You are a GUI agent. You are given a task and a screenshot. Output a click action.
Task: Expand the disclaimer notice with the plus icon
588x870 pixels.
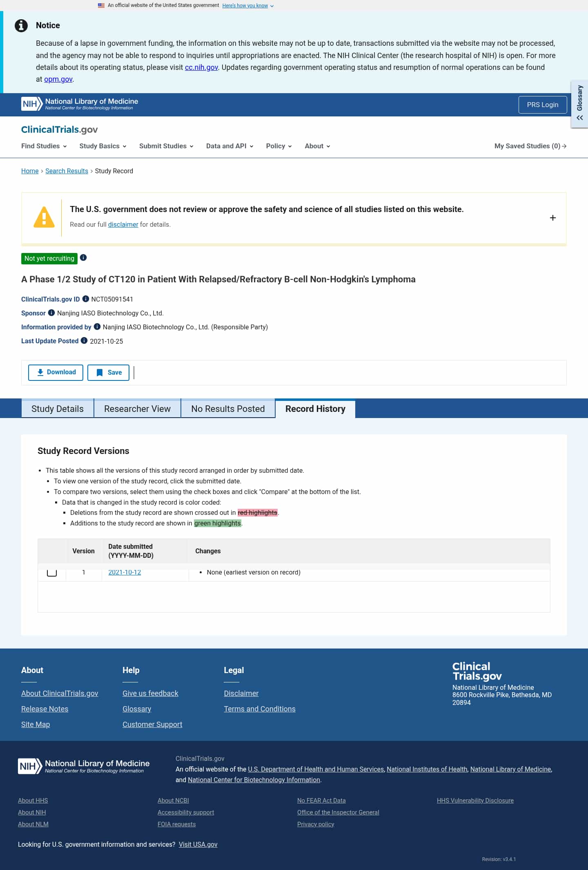(x=553, y=218)
